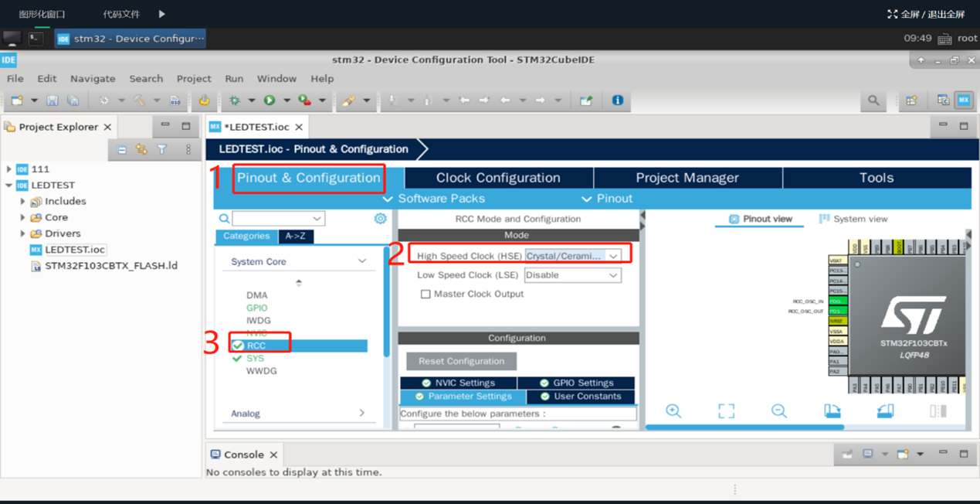Click the search magnifier in the categories panel
Screen dimensions: 980x504
224,219
